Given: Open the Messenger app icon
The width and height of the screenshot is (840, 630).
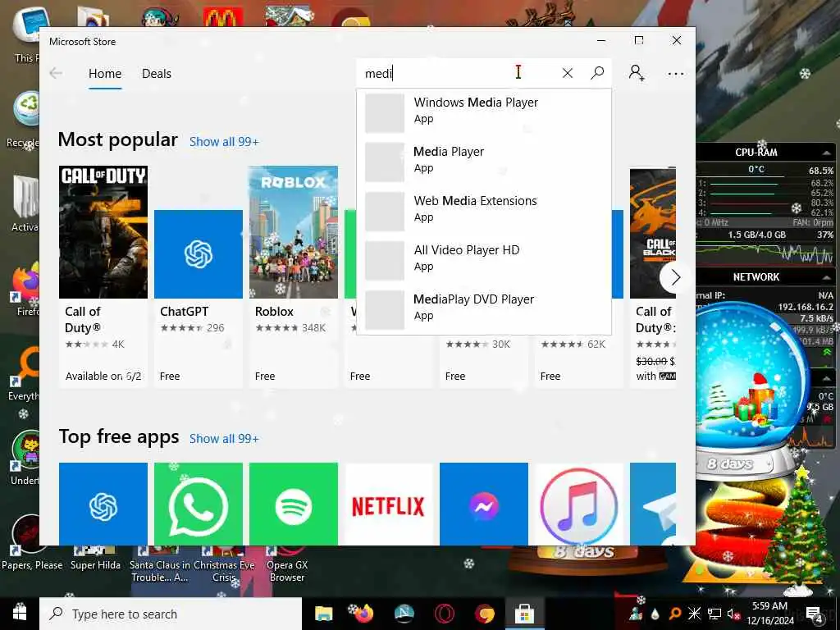Looking at the screenshot, I should [484, 504].
